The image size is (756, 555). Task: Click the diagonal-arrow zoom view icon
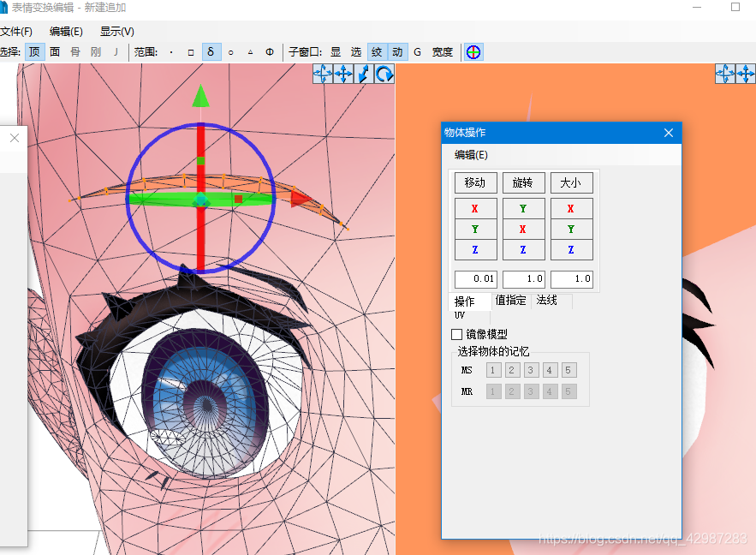362,74
